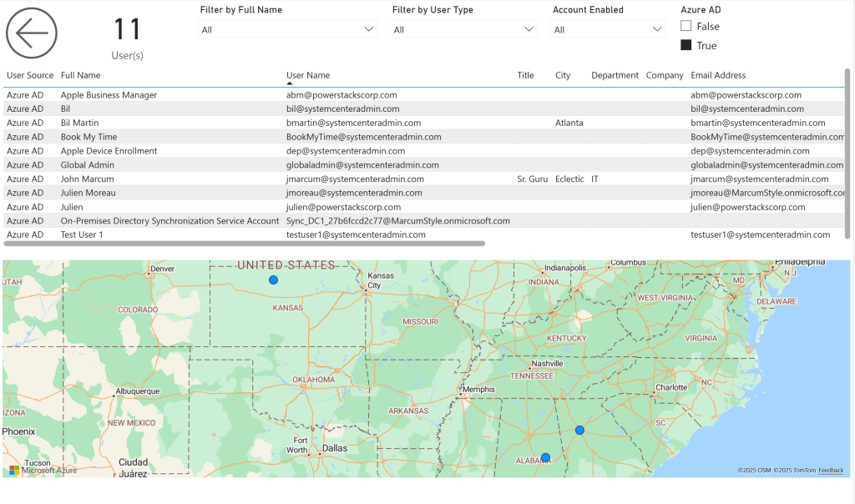Select the blue map point in Alabama
855x504 pixels.
(545, 457)
